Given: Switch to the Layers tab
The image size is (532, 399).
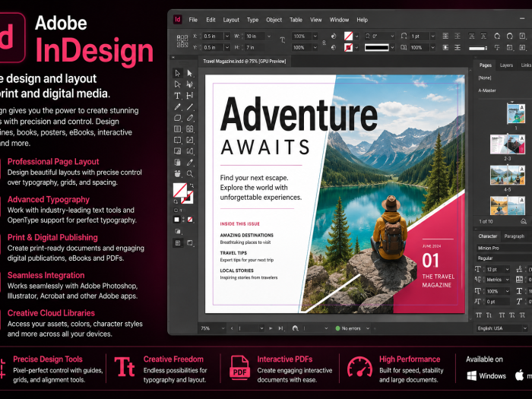Looking at the screenshot, I should [506, 65].
